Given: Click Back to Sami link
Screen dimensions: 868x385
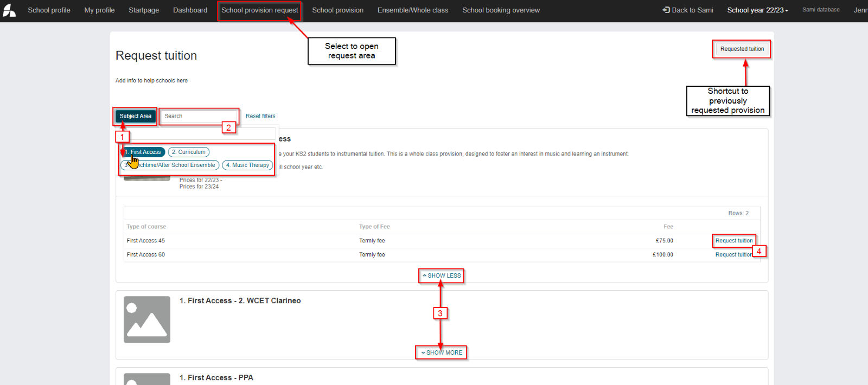Looking at the screenshot, I should tap(688, 10).
